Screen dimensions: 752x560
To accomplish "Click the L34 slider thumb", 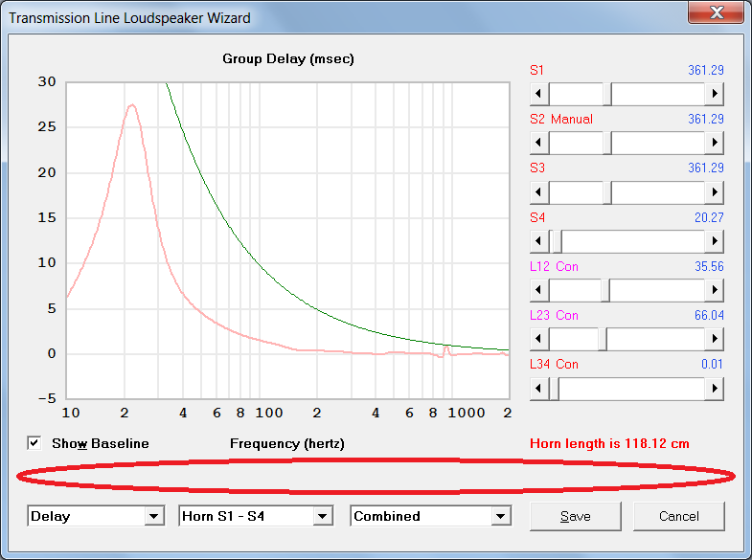I will (x=554, y=388).
